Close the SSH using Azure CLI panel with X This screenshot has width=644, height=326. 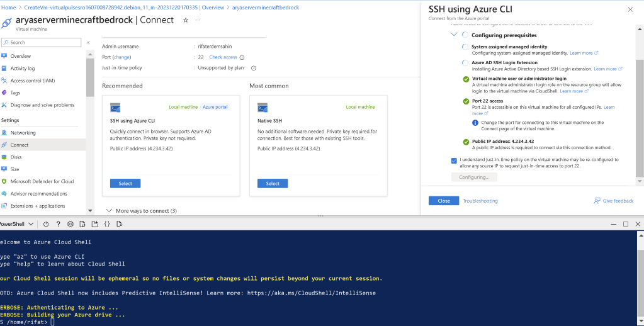point(630,9)
